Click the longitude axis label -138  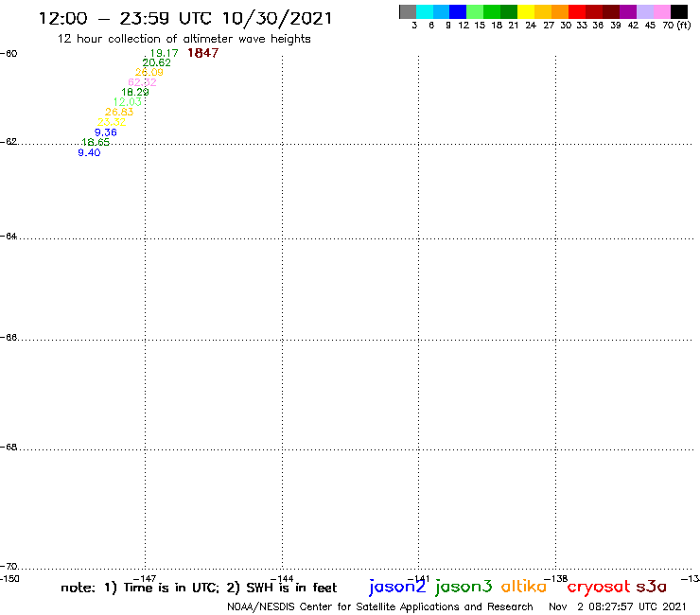click(555, 579)
